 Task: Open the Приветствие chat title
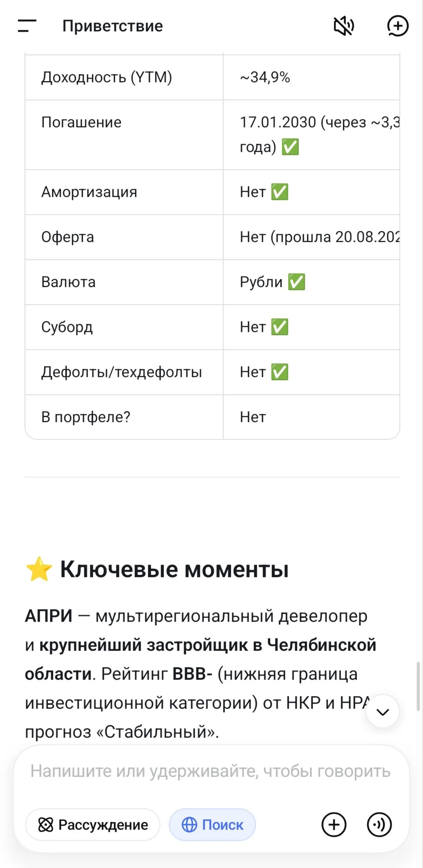click(x=113, y=26)
